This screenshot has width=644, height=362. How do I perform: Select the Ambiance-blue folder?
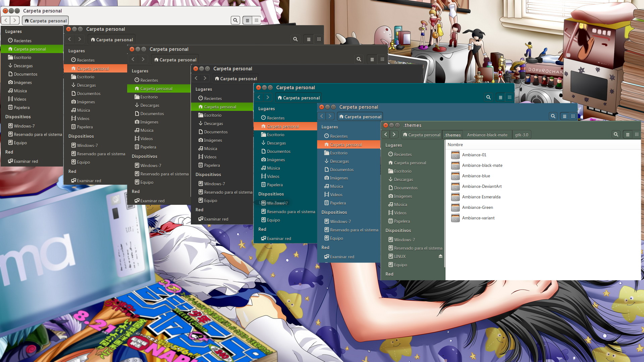pyautogui.click(x=476, y=176)
